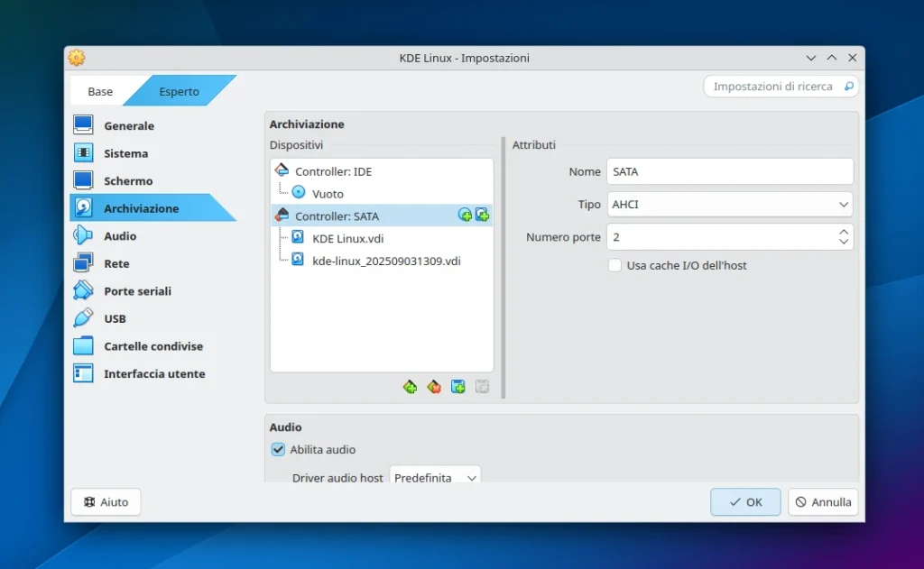Add a new storage controller
The image size is (924, 569).
pyautogui.click(x=411, y=387)
